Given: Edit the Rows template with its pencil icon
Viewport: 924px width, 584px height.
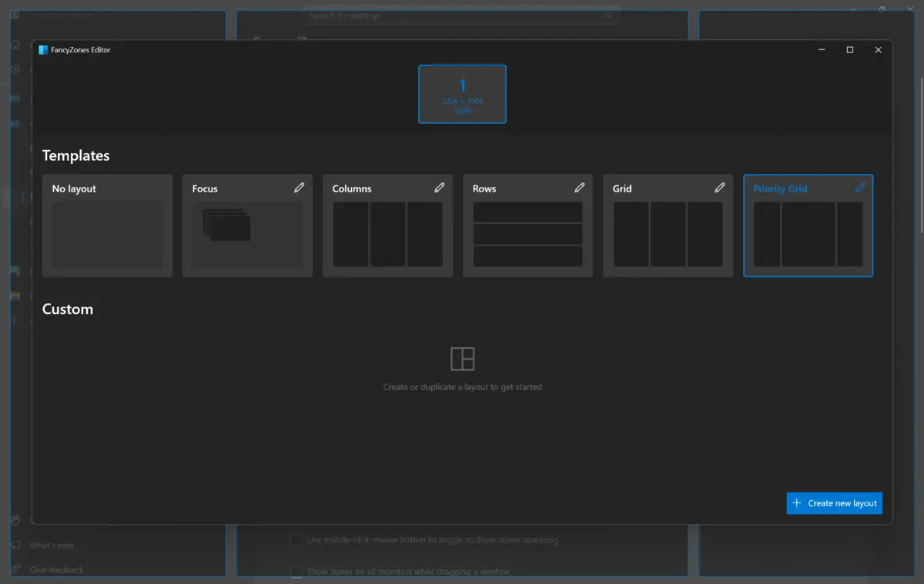Looking at the screenshot, I should point(580,188).
